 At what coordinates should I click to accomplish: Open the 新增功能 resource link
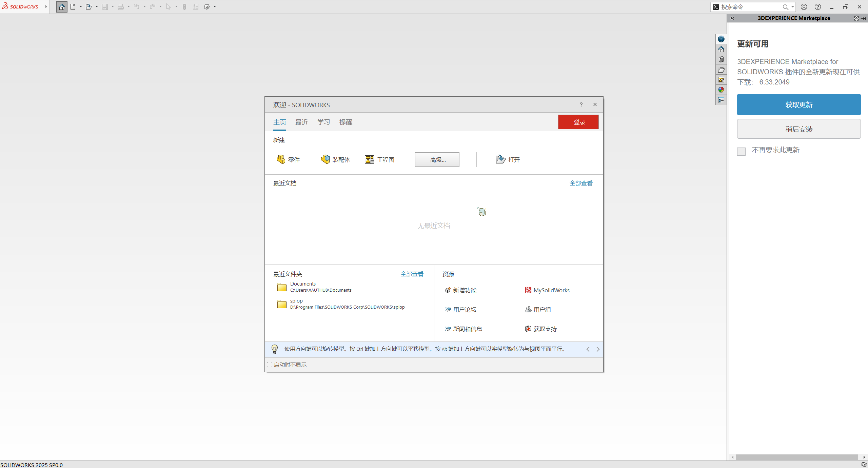click(x=461, y=290)
